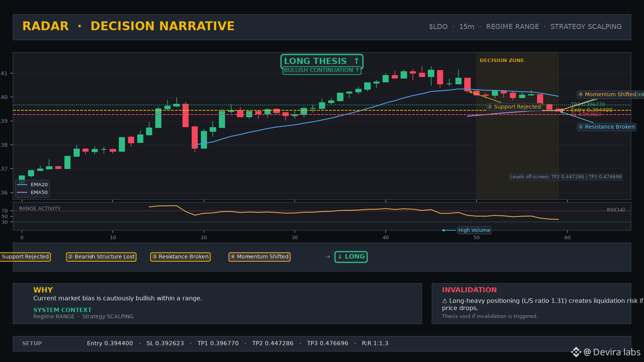Click the RSI(14) label

pyautogui.click(x=616, y=210)
